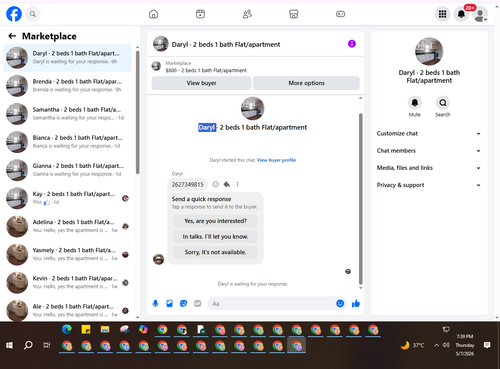Viewport: 500px width, 369px height.
Task: Click the chat list vertical scrollbar
Action: coord(138,112)
